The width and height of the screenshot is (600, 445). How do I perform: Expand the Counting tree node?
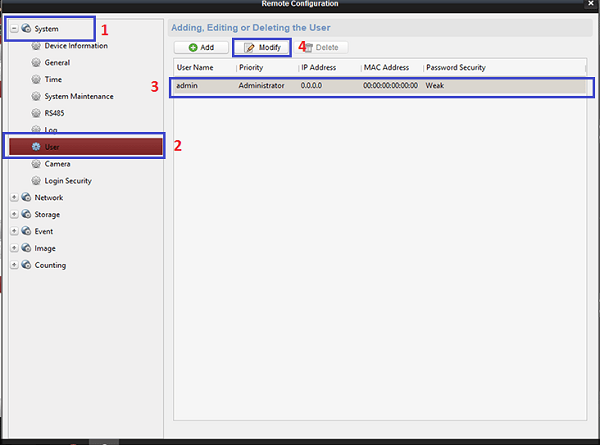coord(13,266)
